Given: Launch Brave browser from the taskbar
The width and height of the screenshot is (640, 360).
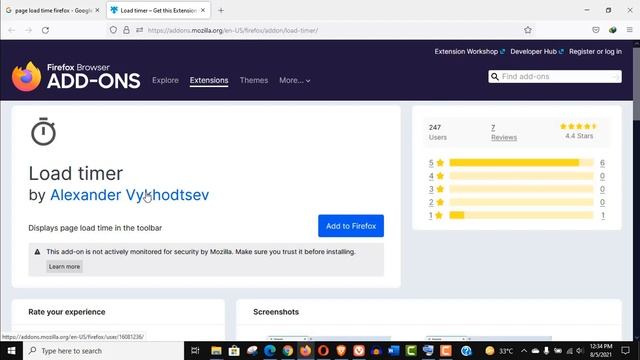Looking at the screenshot, I should [x=341, y=351].
